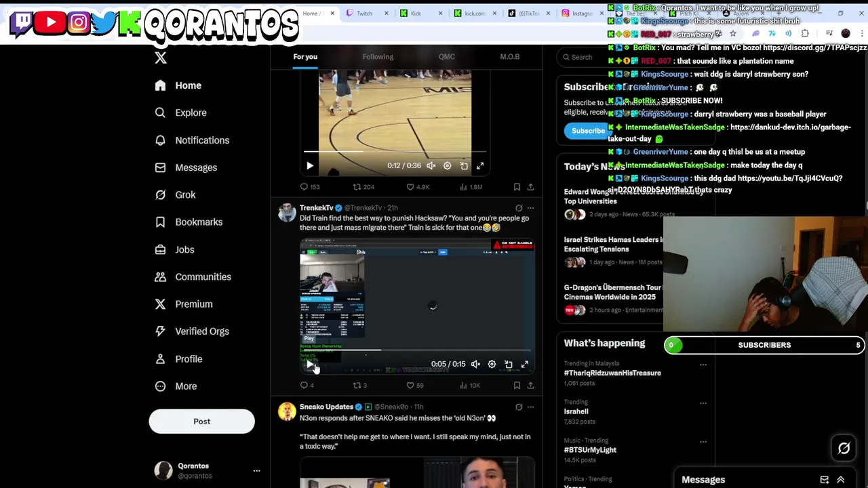Bookmark the basketball video post

coord(517,187)
